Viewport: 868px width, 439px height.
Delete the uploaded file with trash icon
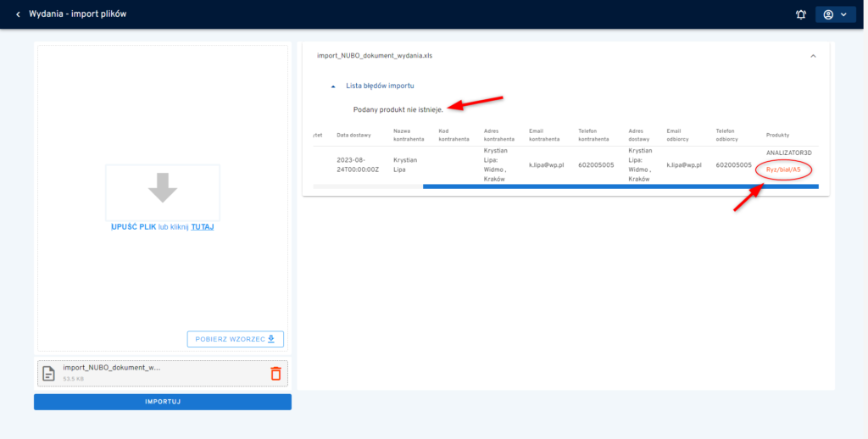(275, 373)
